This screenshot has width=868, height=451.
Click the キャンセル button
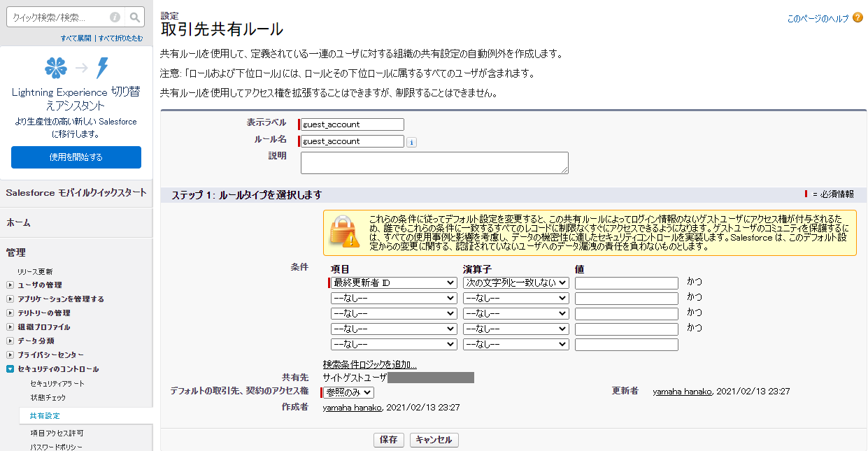(434, 440)
